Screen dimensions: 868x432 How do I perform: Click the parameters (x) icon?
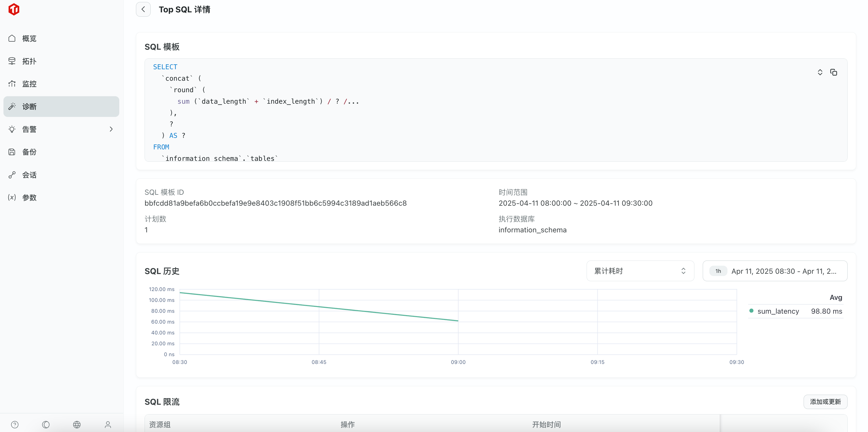click(12, 197)
